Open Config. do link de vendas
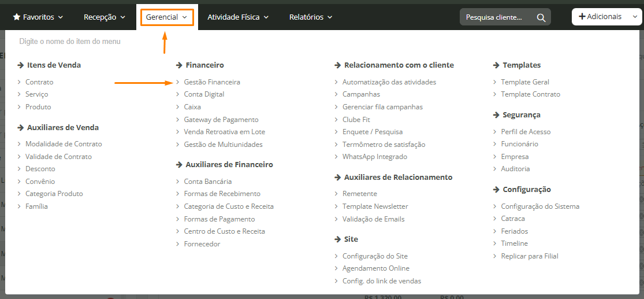The height and width of the screenshot is (299, 644). coord(382,281)
